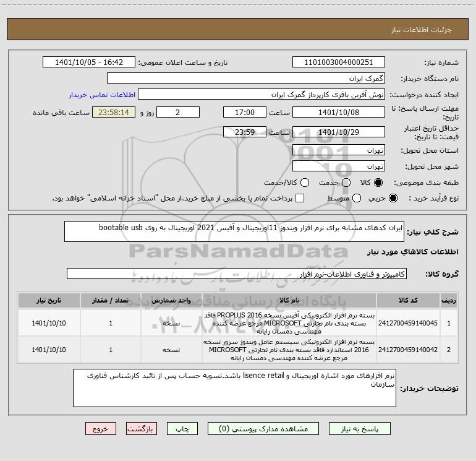Viewport: 476px width, 461px height.
Task: Select the متوسط purchase type radio
Action: 357,198
